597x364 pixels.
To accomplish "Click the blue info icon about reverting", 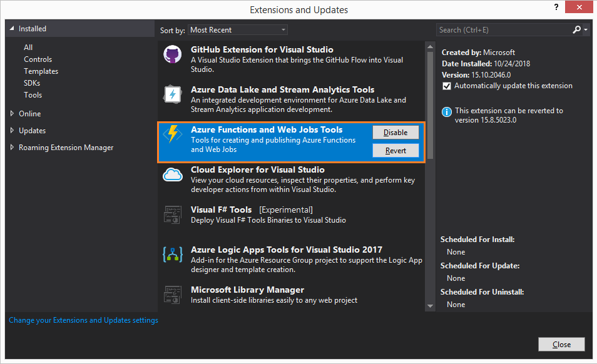I will point(447,112).
